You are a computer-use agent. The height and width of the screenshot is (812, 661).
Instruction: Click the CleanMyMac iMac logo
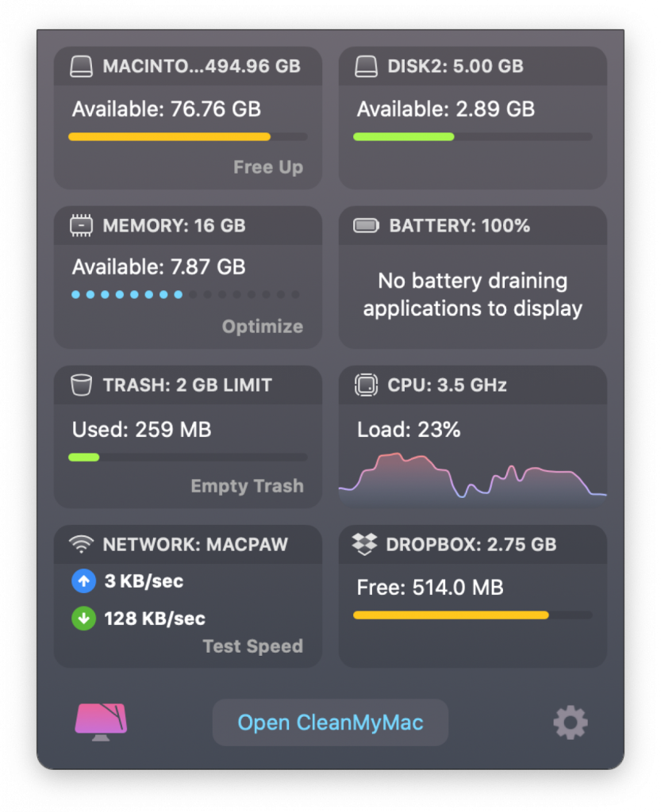(101, 722)
